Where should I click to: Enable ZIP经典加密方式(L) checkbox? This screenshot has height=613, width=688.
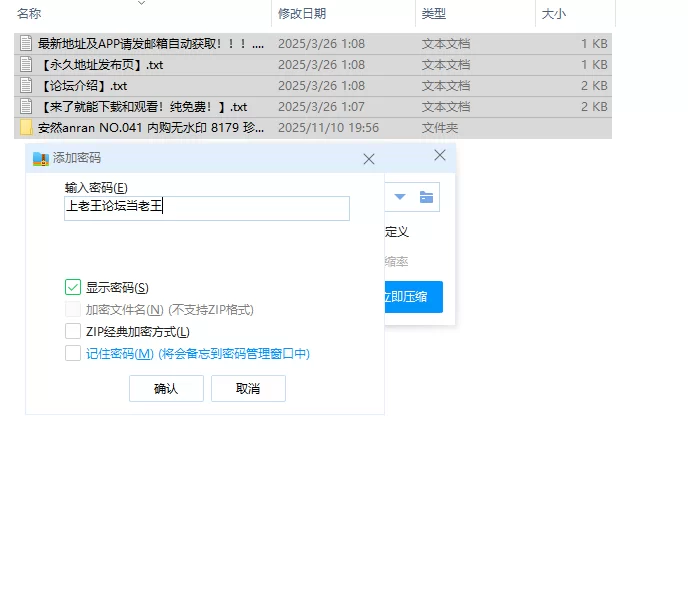[73, 331]
